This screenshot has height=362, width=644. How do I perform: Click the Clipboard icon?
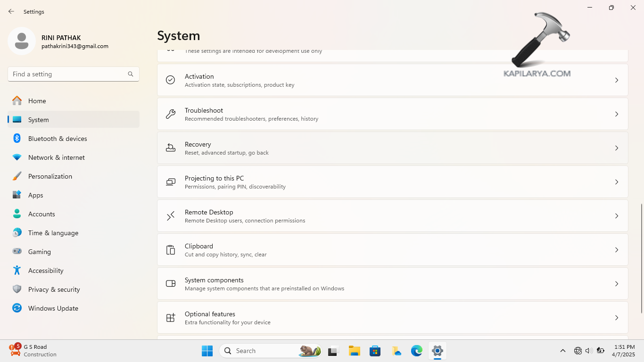click(x=171, y=250)
